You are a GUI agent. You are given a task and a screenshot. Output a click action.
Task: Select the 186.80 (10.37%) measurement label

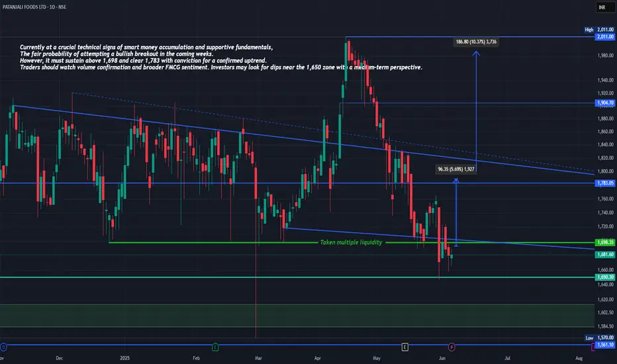point(476,42)
